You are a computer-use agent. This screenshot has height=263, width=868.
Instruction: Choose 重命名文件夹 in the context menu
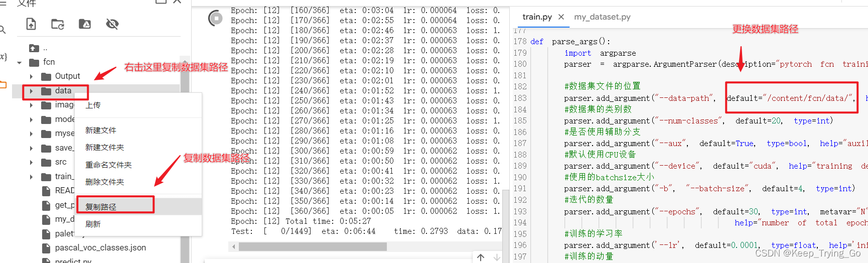pyautogui.click(x=108, y=165)
